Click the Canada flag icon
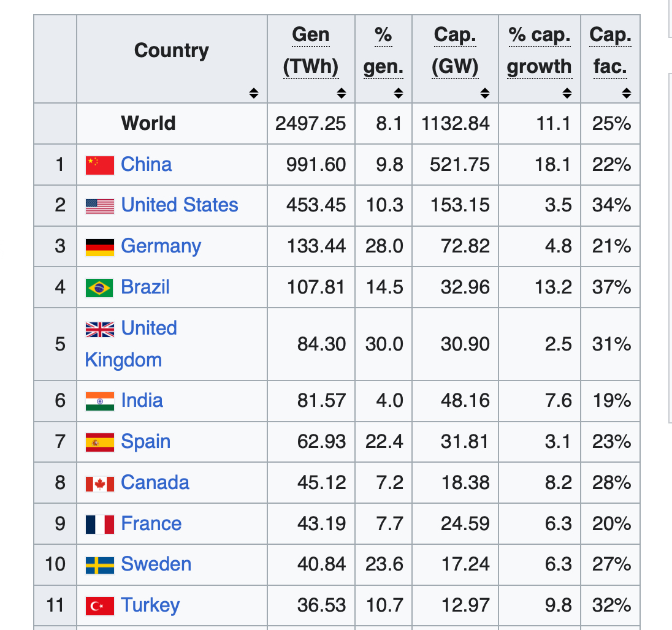Screen dimensions: 672x630 click(99, 484)
